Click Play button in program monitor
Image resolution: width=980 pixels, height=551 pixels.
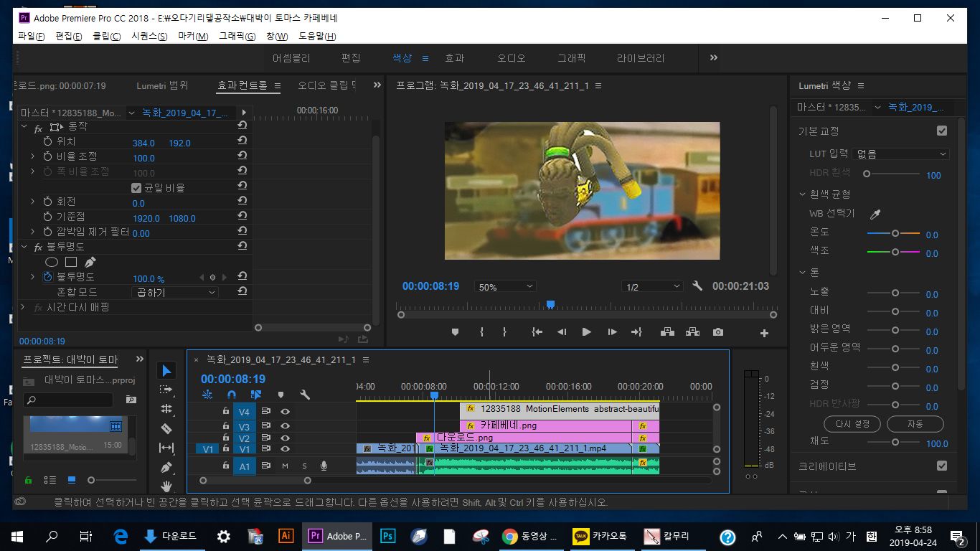click(x=587, y=332)
